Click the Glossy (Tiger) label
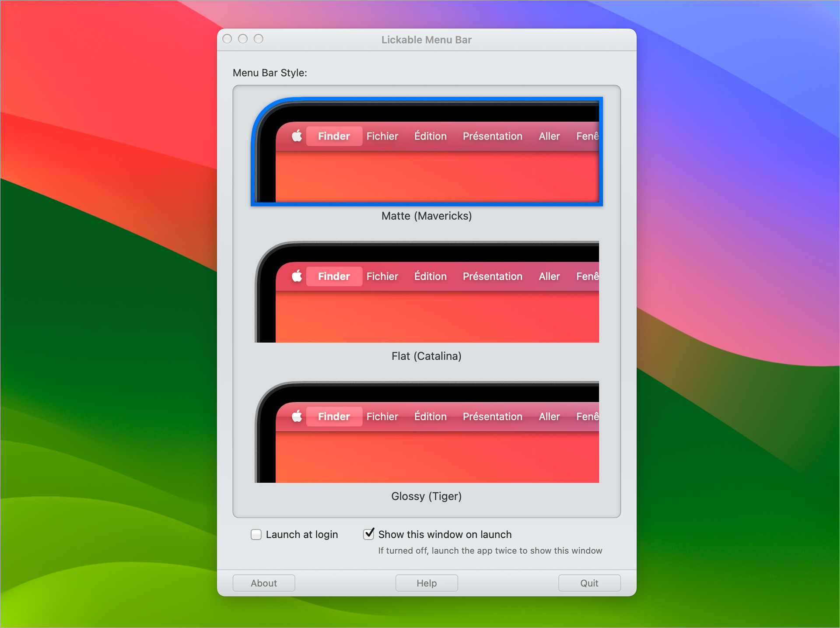Image resolution: width=840 pixels, height=628 pixels. 427,496
